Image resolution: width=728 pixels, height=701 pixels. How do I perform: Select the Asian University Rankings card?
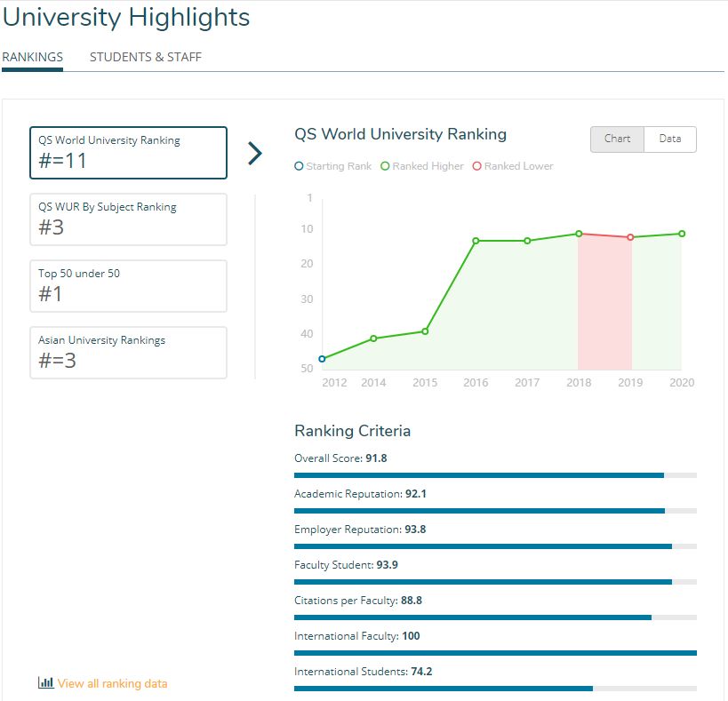(128, 353)
